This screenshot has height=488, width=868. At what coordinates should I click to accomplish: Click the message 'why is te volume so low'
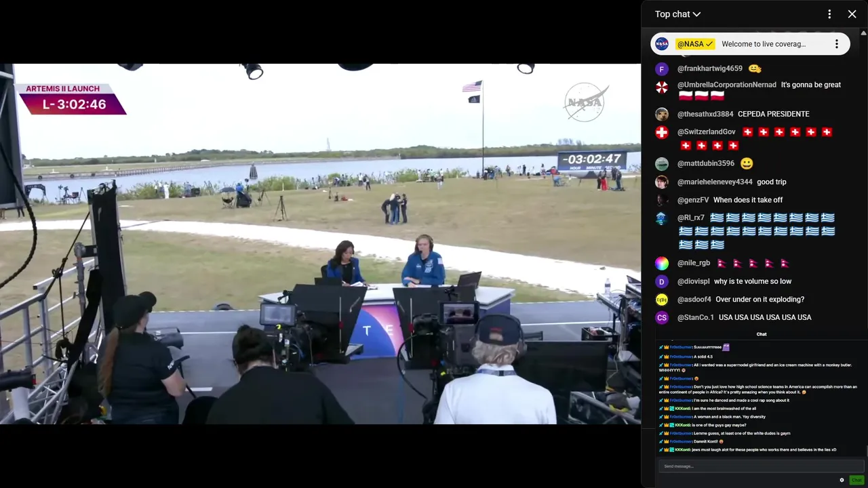coord(753,281)
